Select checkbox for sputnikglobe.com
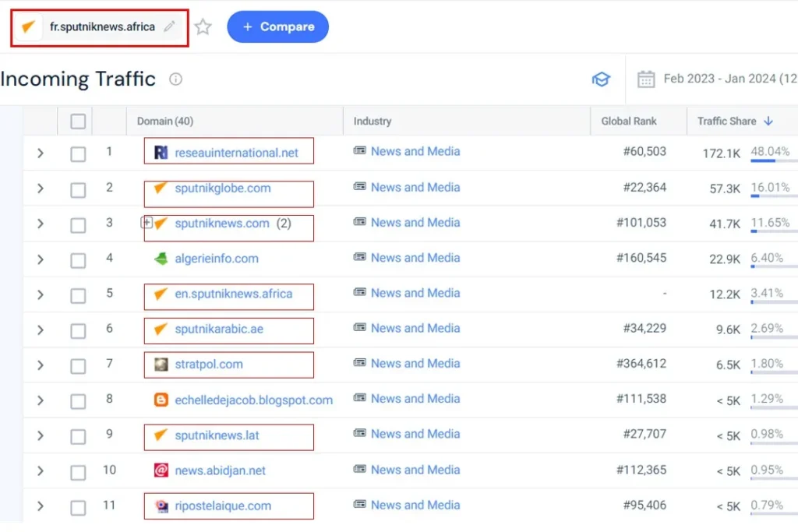 (x=78, y=190)
